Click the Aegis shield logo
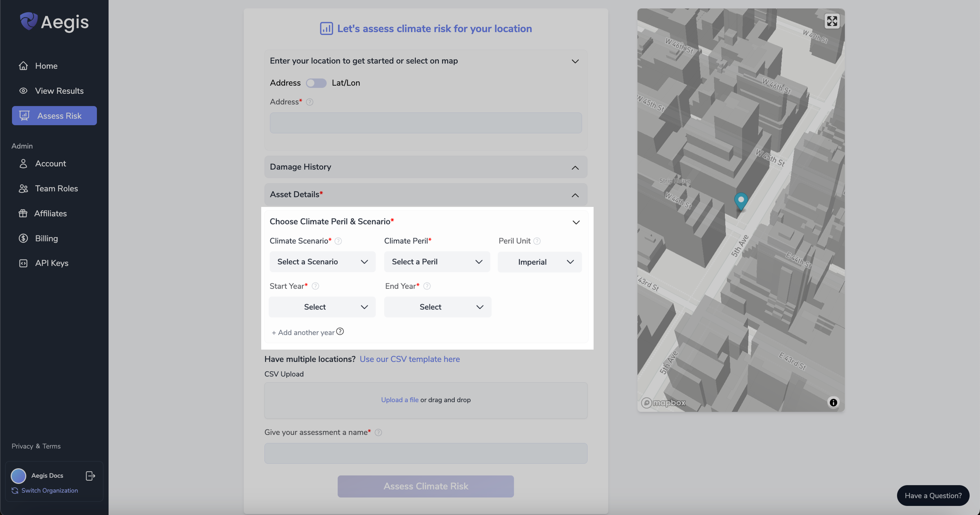 (x=29, y=21)
